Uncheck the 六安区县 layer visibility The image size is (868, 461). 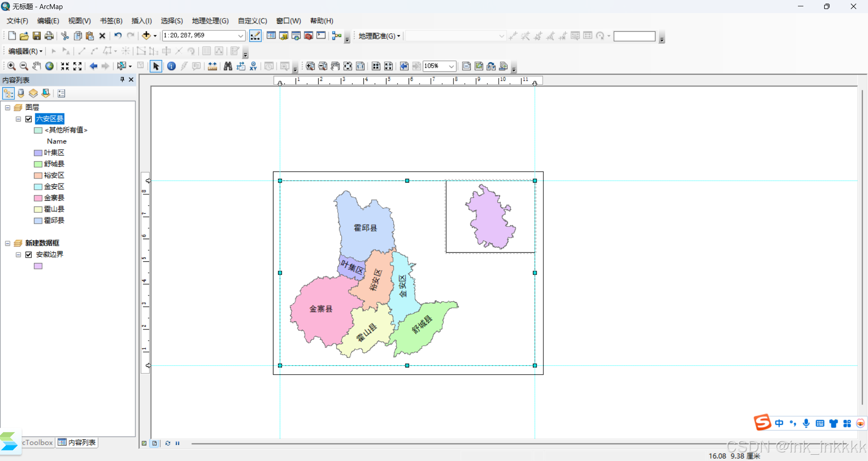(x=28, y=119)
